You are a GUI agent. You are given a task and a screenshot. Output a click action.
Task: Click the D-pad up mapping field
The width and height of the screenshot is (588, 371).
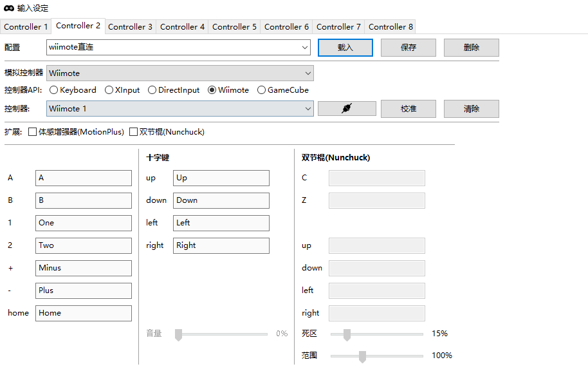coord(221,178)
